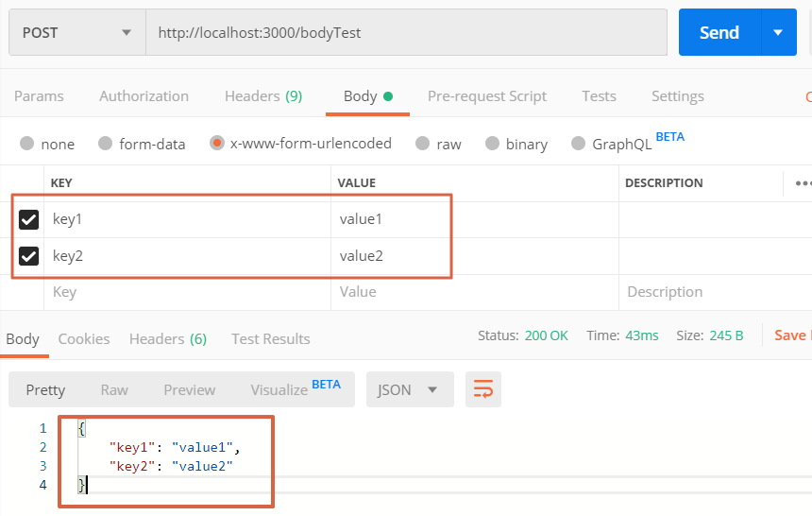Click the 245 B response size
Viewport: 812px width, 516px height.
(726, 335)
